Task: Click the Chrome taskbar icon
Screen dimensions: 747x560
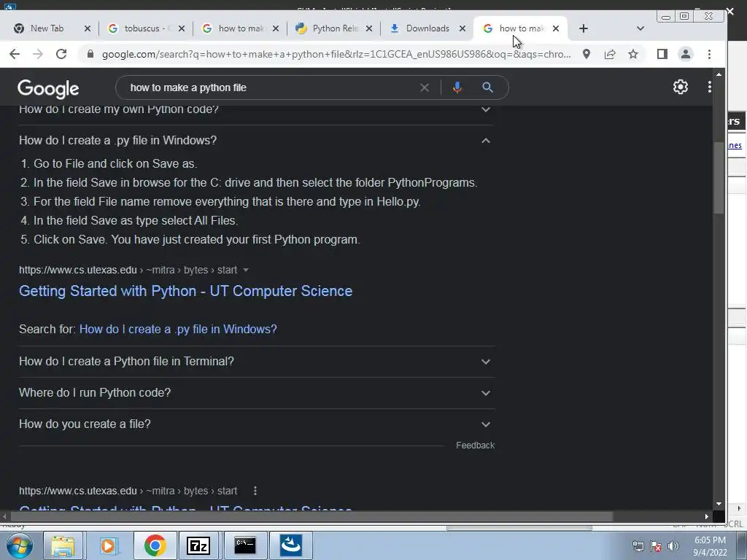Action: point(155,545)
